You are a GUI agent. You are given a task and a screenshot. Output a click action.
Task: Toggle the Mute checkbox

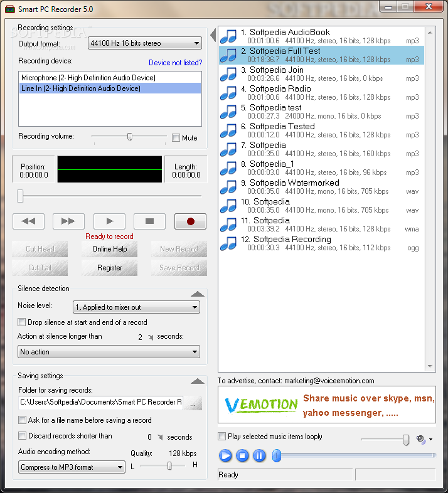click(176, 138)
